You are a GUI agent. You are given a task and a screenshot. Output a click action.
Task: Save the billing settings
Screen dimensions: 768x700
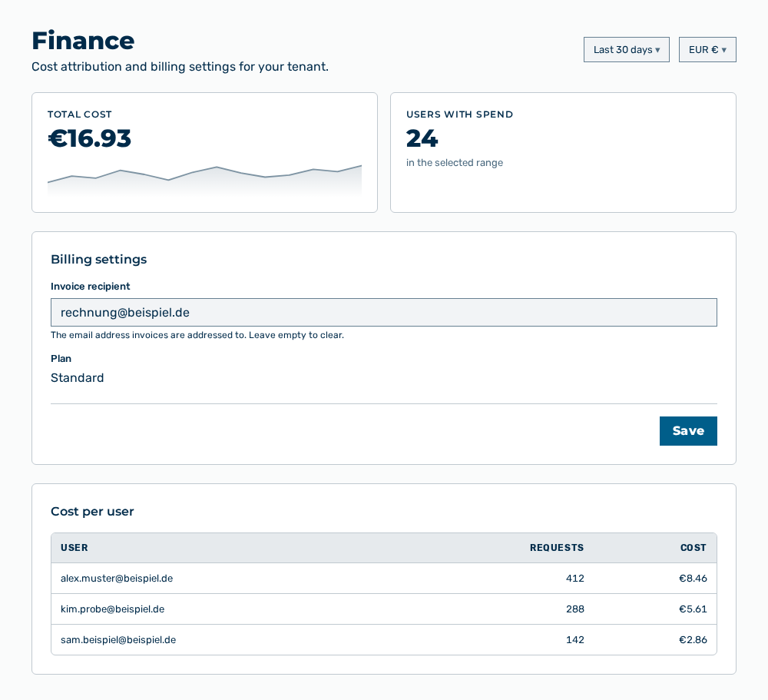point(688,431)
